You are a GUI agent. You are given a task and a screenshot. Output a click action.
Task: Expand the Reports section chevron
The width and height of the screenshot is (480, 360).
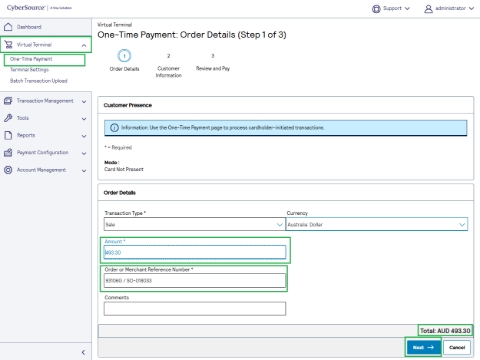84,136
